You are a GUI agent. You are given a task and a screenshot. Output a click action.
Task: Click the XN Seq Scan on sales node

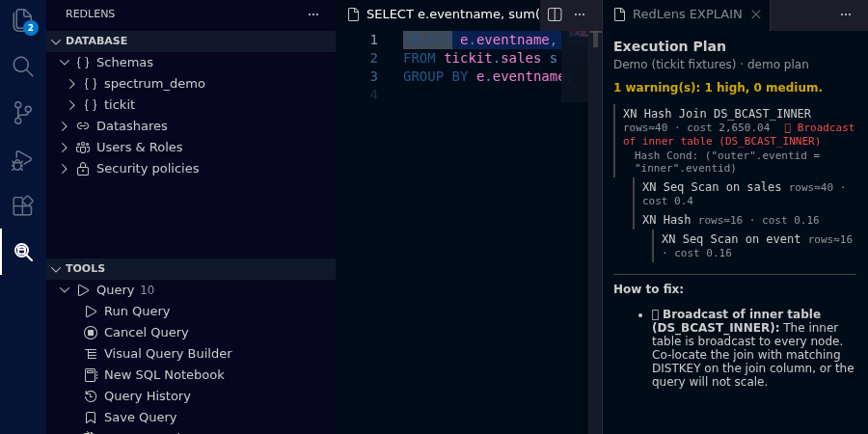[x=712, y=187]
